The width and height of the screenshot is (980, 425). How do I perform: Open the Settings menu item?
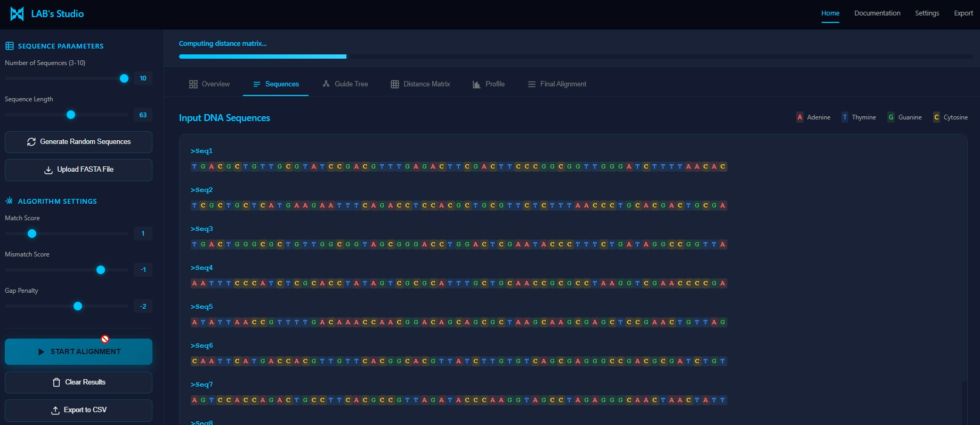[927, 13]
